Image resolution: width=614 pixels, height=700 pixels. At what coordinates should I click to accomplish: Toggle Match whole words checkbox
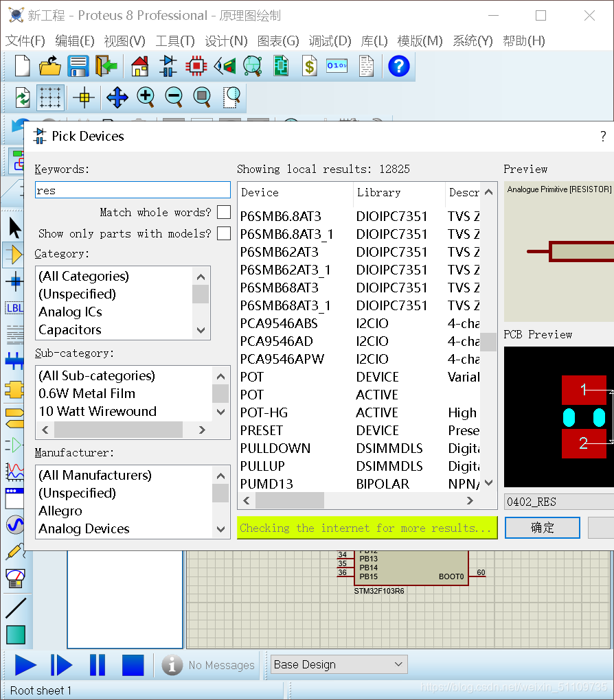[x=224, y=212]
